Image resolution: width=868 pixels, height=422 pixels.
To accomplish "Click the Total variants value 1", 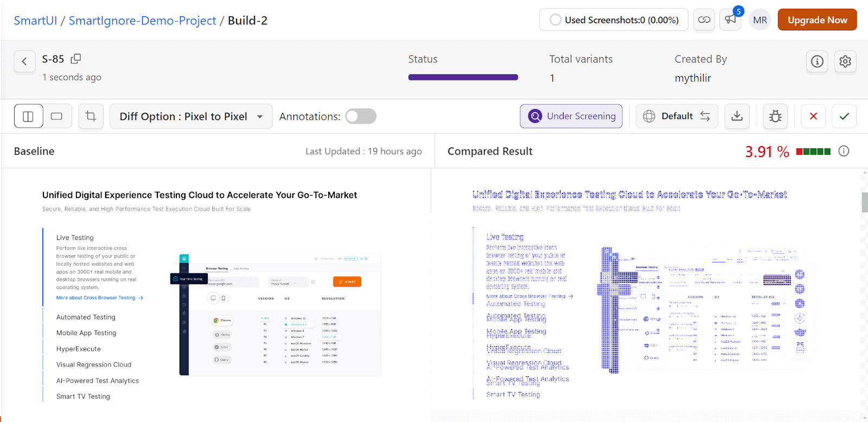I will coord(552,78).
